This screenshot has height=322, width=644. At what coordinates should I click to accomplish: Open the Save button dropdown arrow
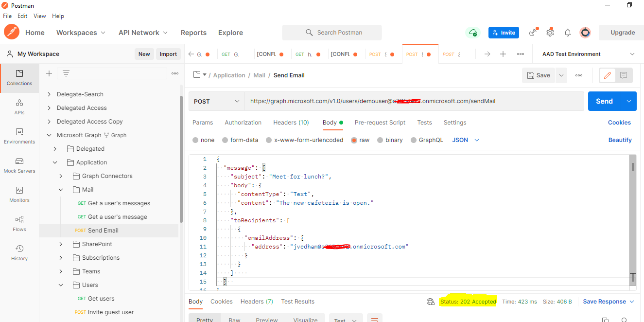tap(561, 75)
